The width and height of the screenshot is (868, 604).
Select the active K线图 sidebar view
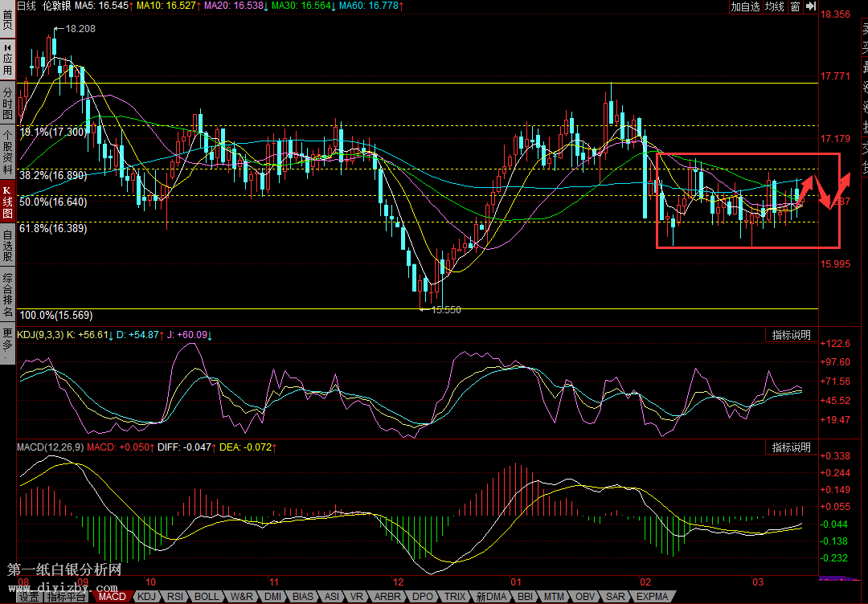(7, 199)
